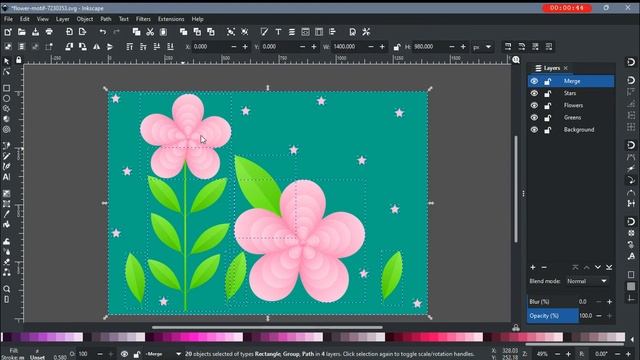
Task: Open the Object menu
Action: click(x=84, y=19)
